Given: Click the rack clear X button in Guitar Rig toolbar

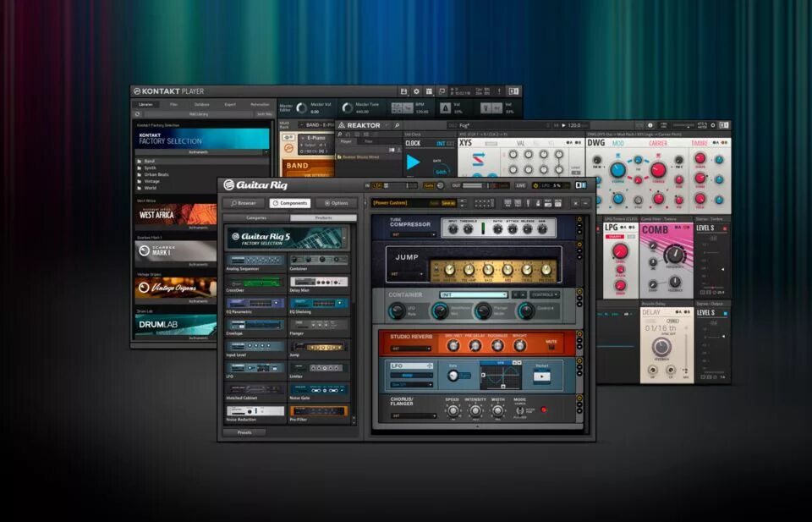Looking at the screenshot, I should click(x=576, y=203).
